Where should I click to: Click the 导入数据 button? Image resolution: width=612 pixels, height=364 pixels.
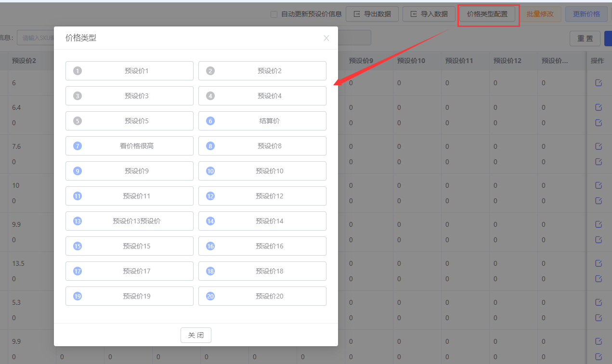(429, 14)
